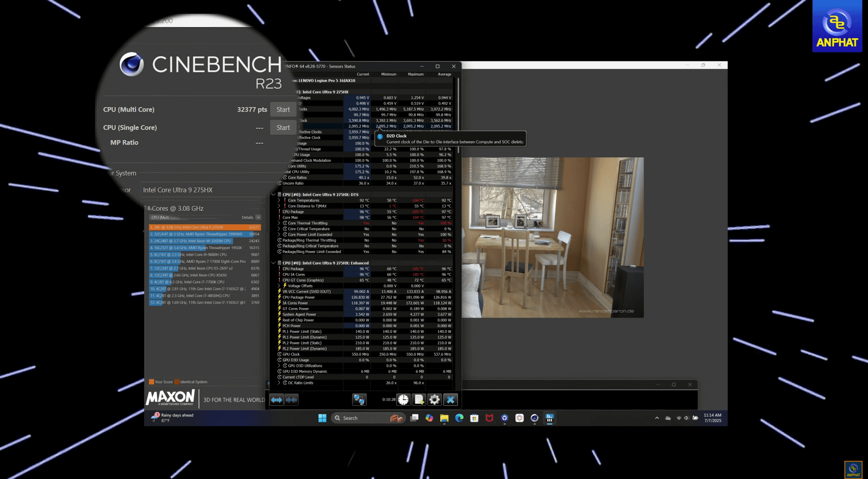Select ranking row Intel Xeon W-3265M
Viewport: 868px width, 479px height.
pyautogui.click(x=205, y=241)
